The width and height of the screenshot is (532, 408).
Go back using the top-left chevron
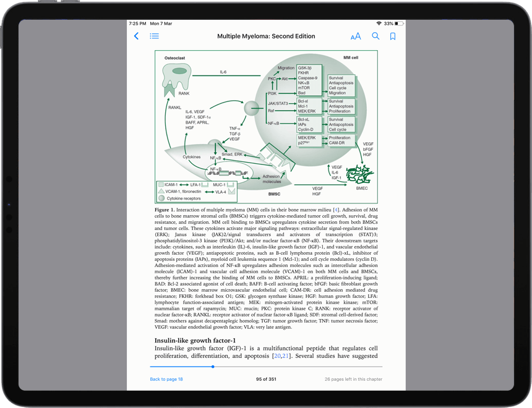click(136, 36)
